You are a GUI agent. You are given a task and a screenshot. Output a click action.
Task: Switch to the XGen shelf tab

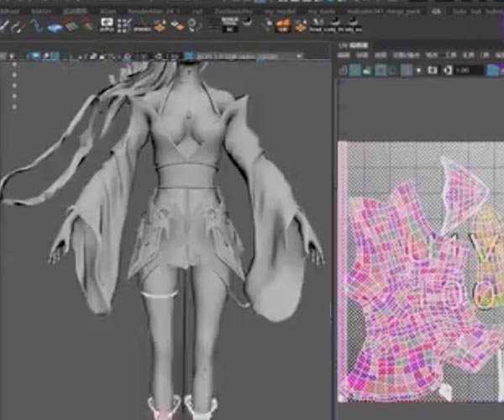[108, 11]
